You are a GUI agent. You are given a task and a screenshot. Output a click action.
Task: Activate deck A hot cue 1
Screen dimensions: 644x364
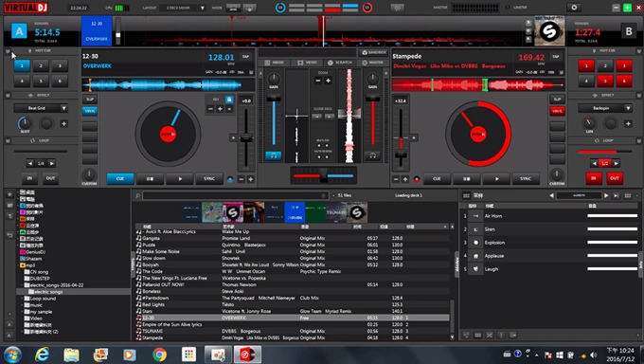point(22,65)
